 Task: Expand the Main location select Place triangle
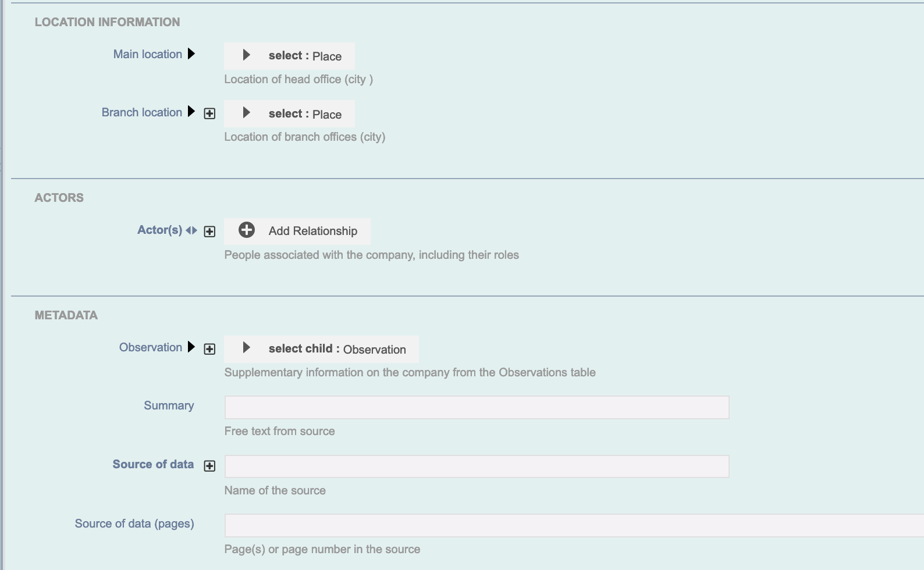point(246,55)
